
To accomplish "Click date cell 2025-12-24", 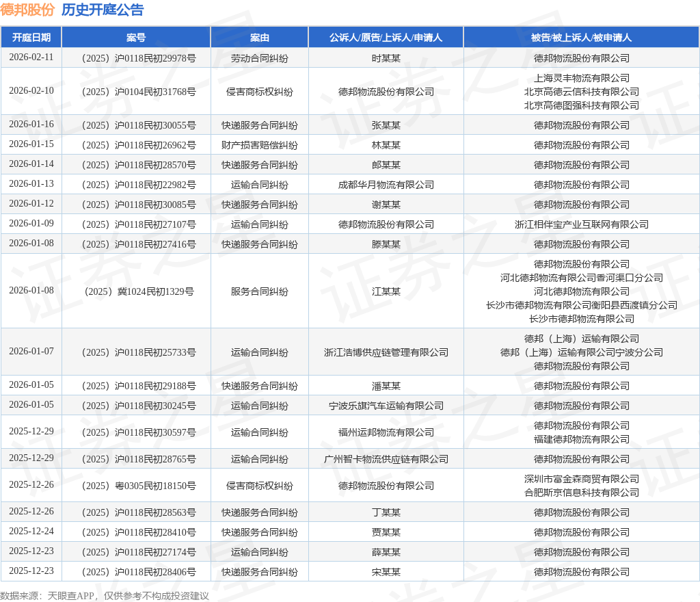I will click(x=31, y=532).
